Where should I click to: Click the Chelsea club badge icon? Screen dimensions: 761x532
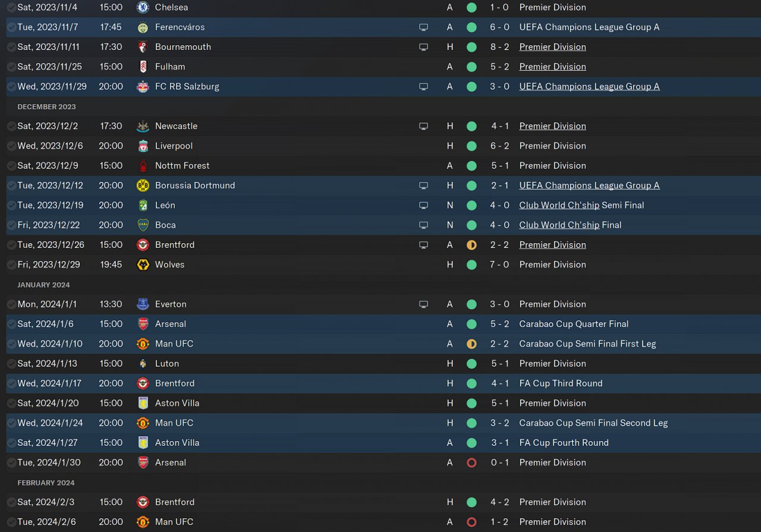coord(143,7)
